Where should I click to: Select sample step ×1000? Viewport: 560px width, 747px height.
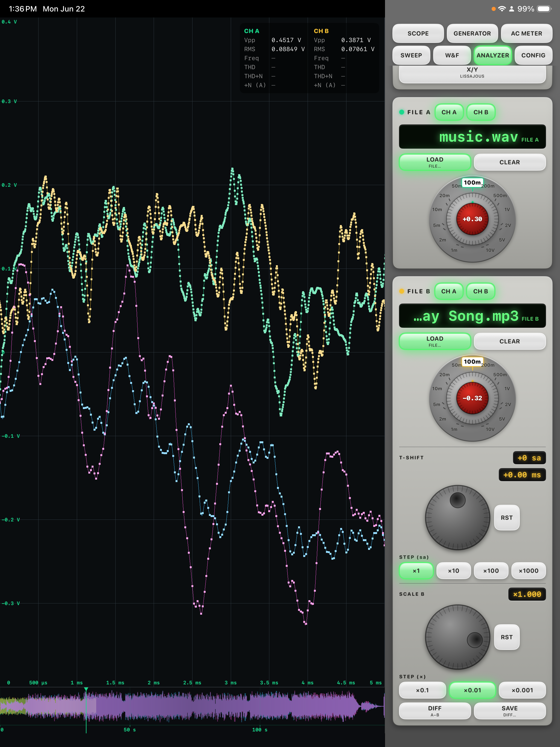[x=528, y=571]
